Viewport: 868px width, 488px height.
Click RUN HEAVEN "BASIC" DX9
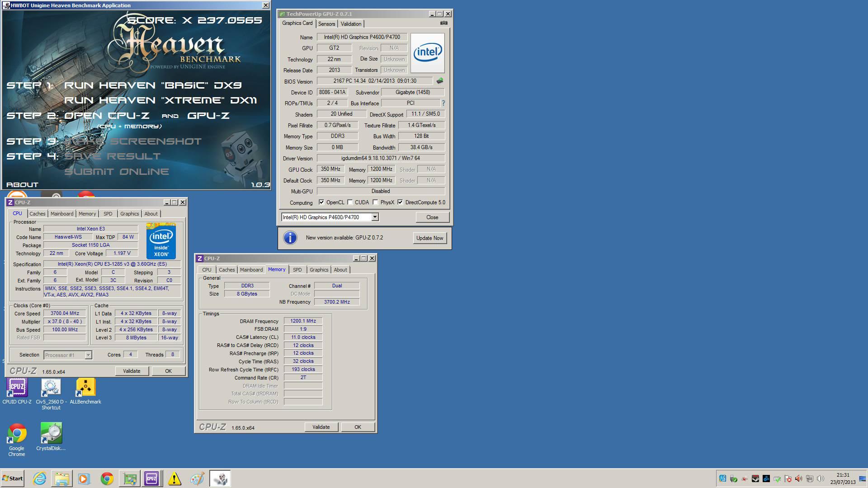153,85
